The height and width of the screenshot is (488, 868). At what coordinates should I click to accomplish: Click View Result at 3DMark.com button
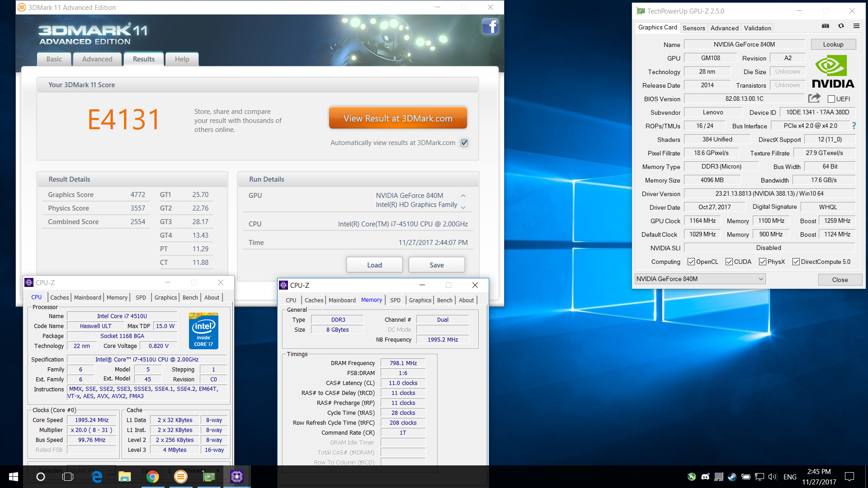point(398,118)
